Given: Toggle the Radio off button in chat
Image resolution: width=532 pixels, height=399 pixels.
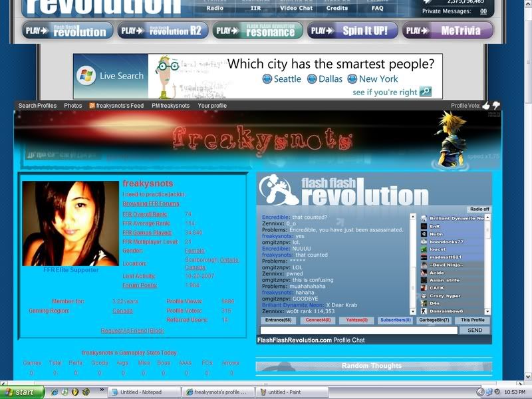Looking at the screenshot, I should click(x=479, y=209).
